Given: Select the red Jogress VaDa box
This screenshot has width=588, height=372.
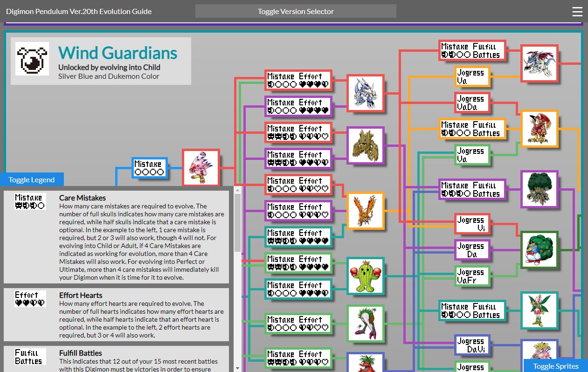Looking at the screenshot, I should click(x=472, y=103).
